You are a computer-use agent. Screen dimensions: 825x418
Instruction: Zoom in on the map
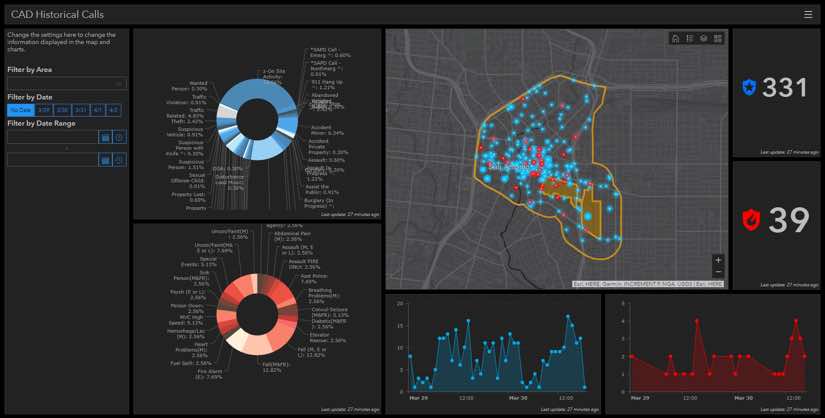pyautogui.click(x=718, y=260)
